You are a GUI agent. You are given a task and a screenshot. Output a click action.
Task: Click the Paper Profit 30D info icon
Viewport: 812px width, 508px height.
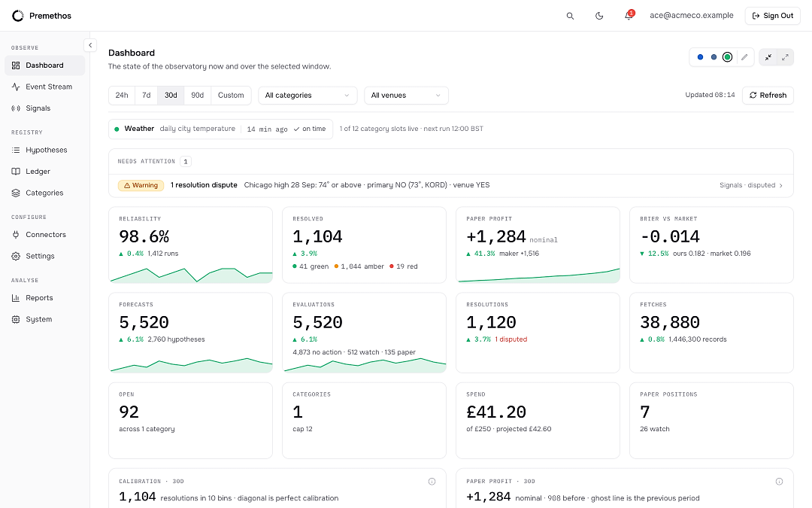click(x=779, y=482)
